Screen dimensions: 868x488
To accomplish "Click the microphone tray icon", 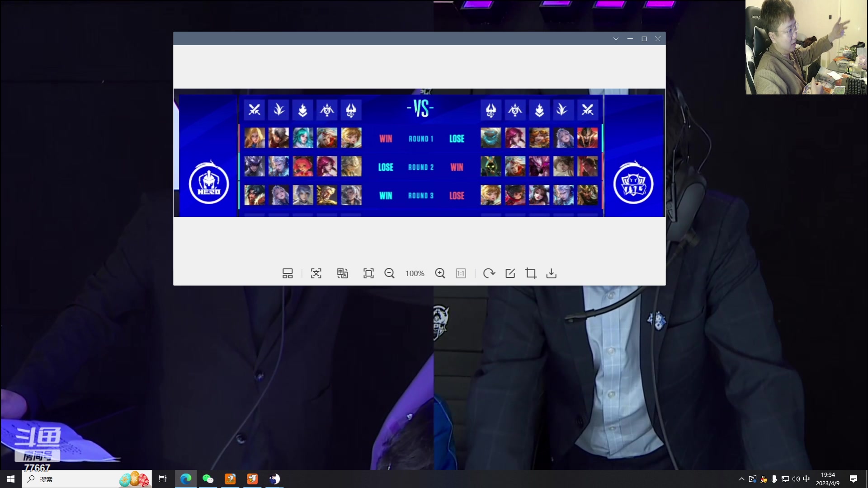I will tap(774, 479).
